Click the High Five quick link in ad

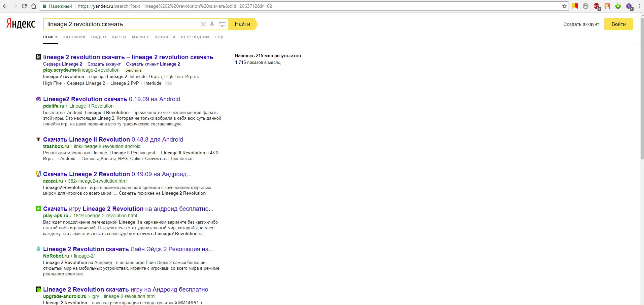point(52,83)
